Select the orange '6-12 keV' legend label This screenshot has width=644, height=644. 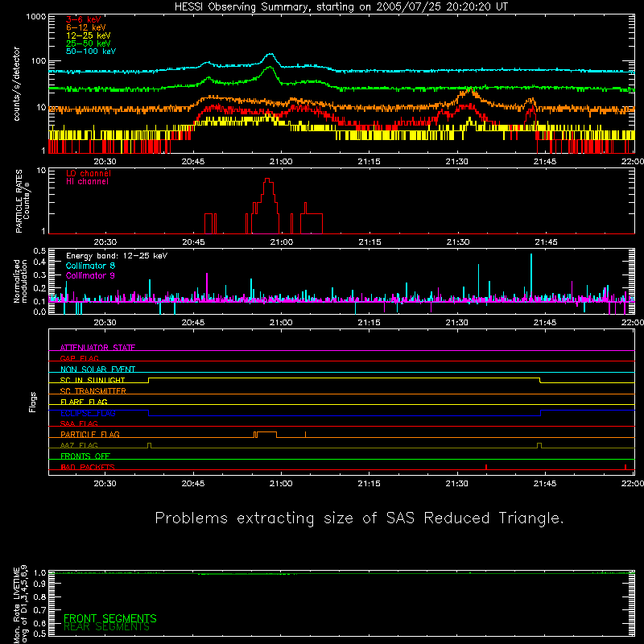pos(86,27)
